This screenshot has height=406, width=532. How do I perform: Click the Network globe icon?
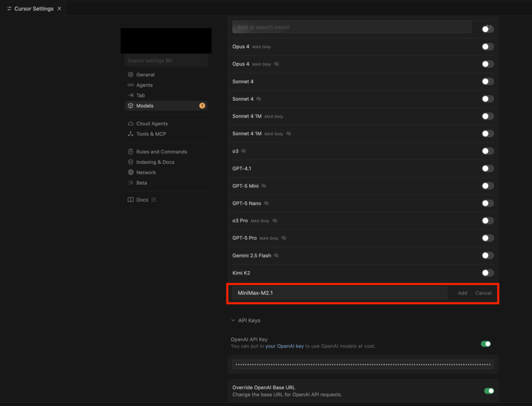click(x=131, y=173)
